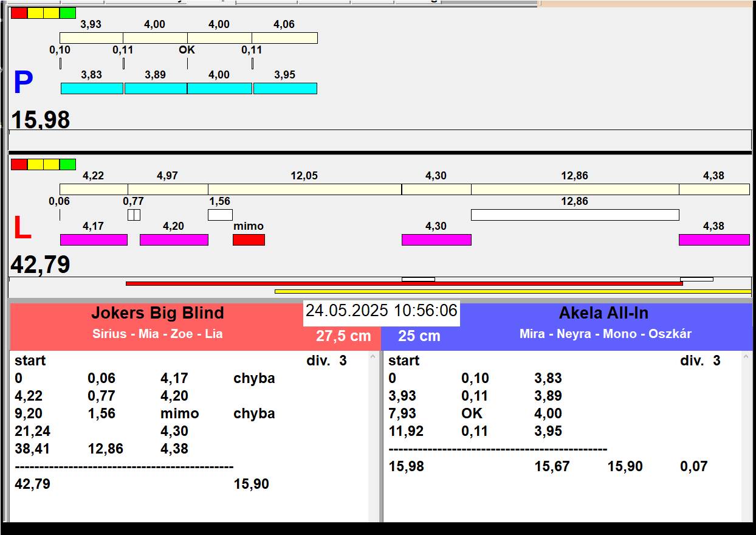Click div. 3 in the Jokers panel
The height and width of the screenshot is (535, 756).
[x=326, y=361]
